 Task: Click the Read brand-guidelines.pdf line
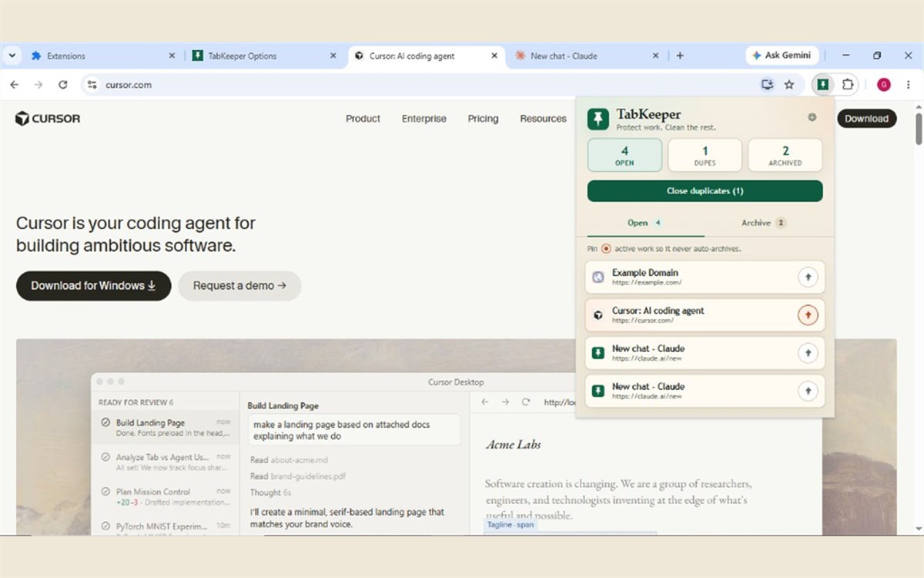[x=297, y=476]
